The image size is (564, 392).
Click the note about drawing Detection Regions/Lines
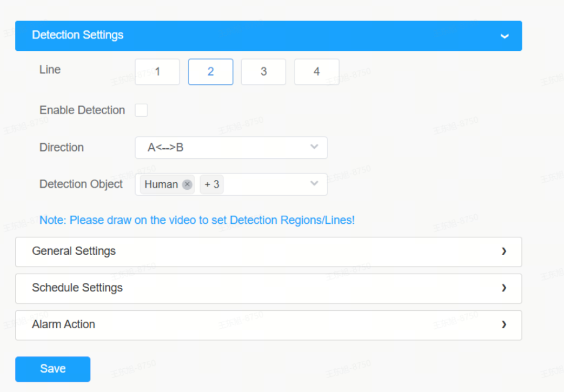197,220
